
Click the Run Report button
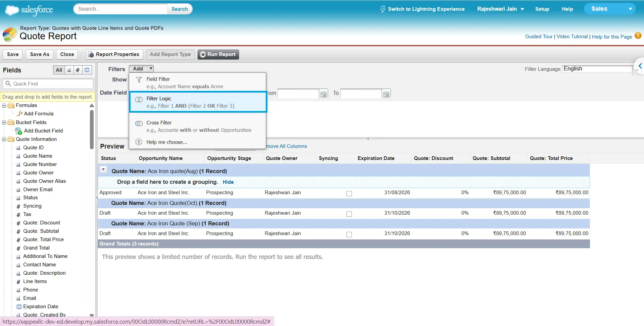218,54
